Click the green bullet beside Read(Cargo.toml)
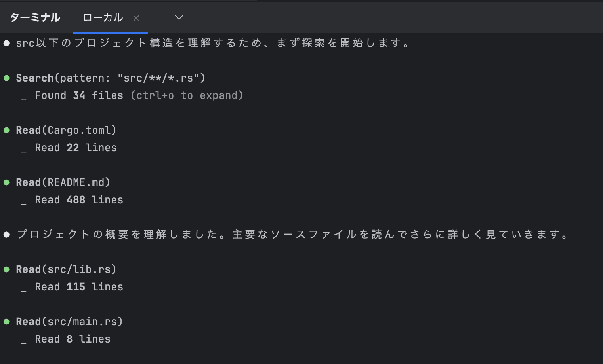The height and width of the screenshot is (364, 603). point(7,130)
